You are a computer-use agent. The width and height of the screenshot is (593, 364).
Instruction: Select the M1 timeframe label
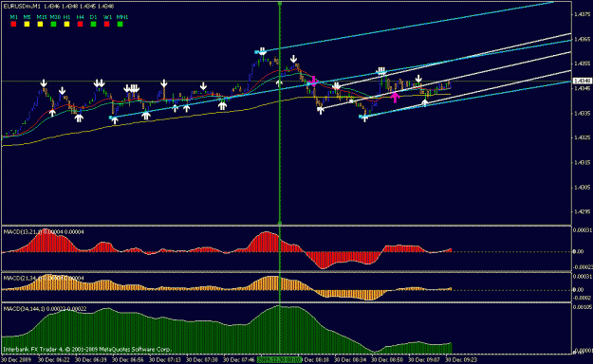[13, 17]
